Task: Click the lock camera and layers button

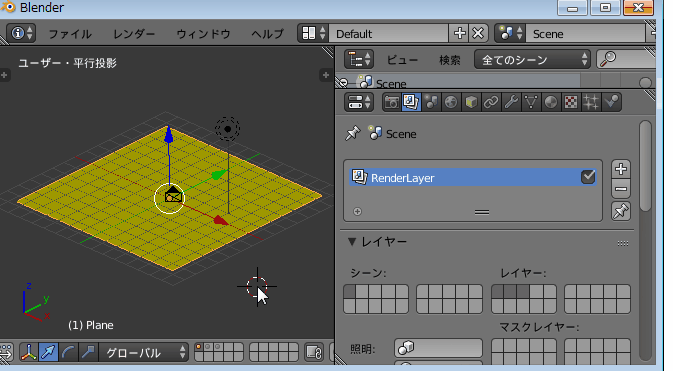Action: click(x=314, y=353)
